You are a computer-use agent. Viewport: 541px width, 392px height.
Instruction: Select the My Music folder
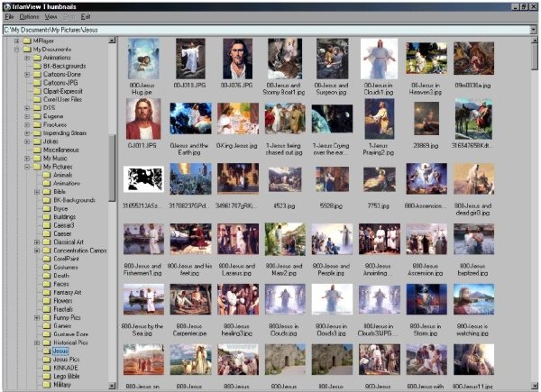tap(50, 159)
